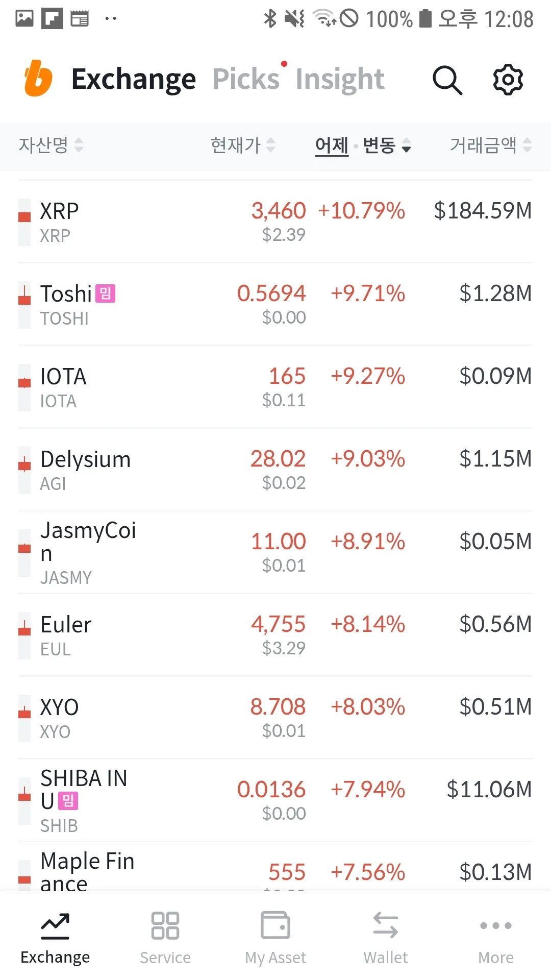Sort by 거래금액 trade volume column
Screen dimensions: 551x980
[490, 145]
